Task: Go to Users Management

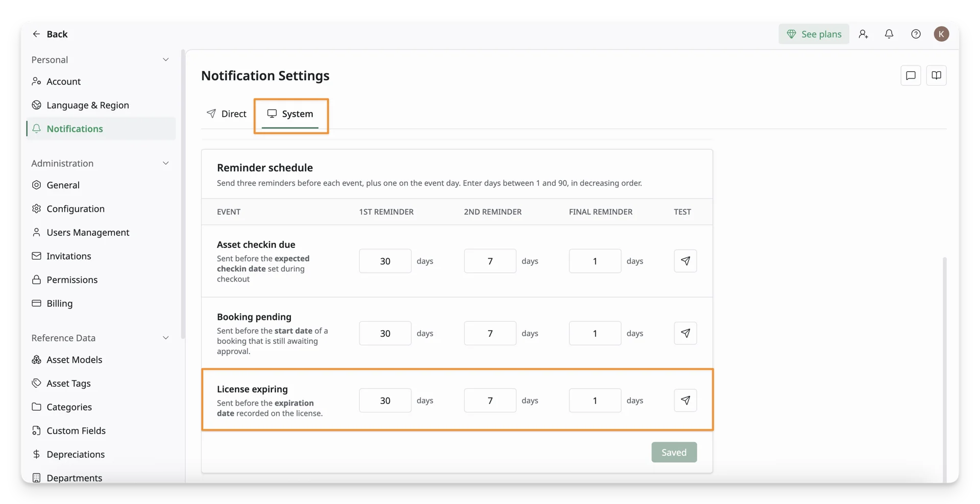Action: point(101,232)
